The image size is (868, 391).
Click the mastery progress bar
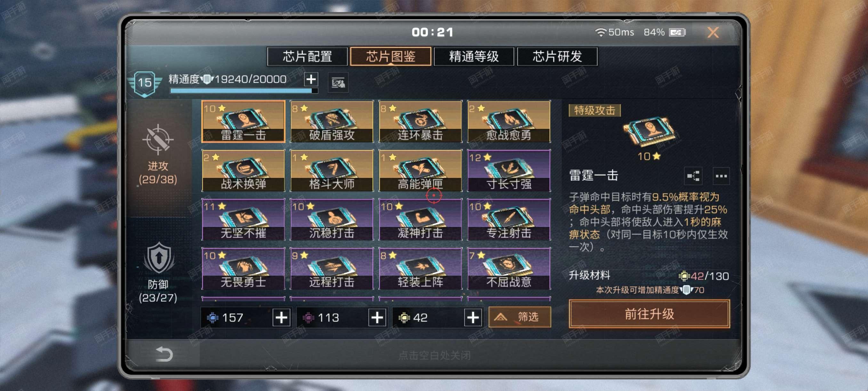click(x=244, y=90)
